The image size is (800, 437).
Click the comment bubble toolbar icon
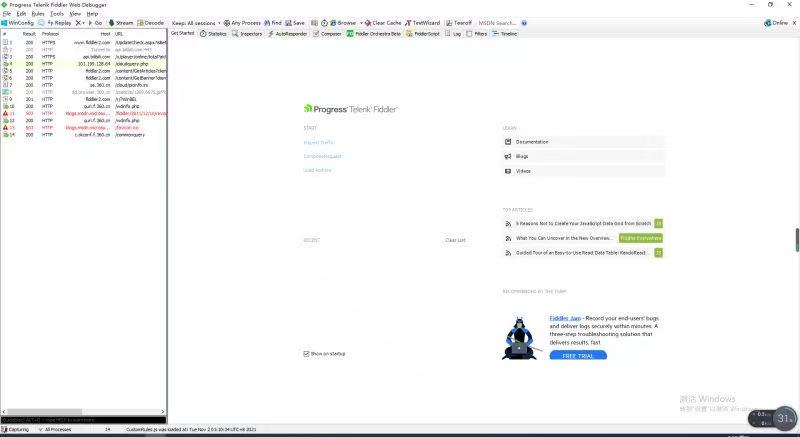41,23
